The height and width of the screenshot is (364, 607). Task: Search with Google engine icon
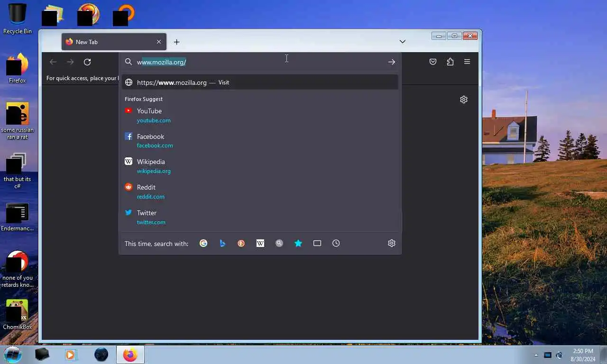tap(203, 243)
